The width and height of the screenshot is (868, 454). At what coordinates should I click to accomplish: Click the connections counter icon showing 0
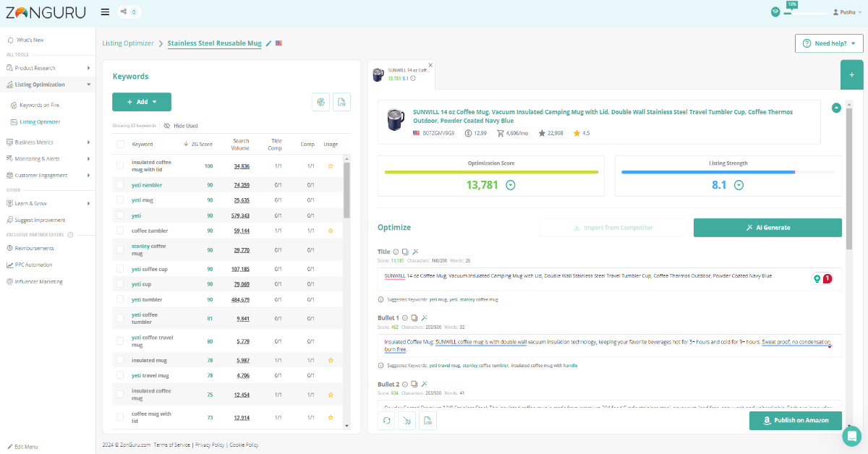tap(129, 12)
